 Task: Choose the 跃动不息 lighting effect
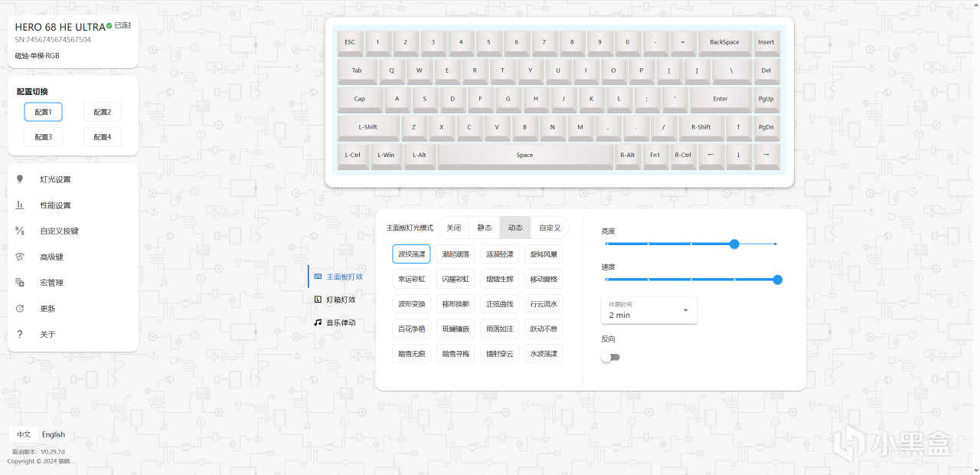[x=544, y=329]
